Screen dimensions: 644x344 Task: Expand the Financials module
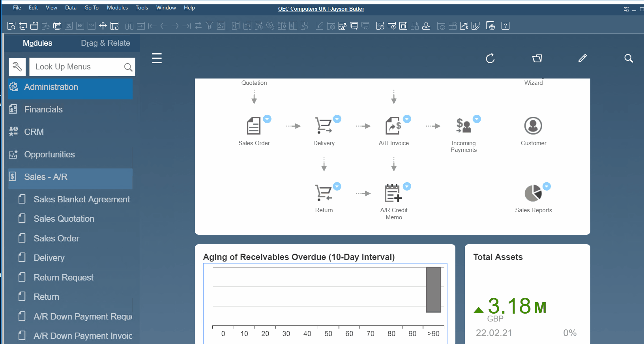43,109
